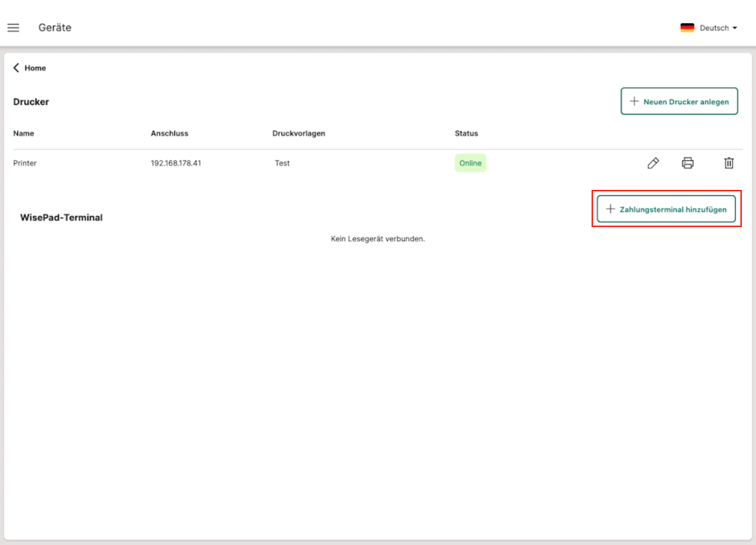The image size is (756, 545).
Task: Click the Neuen Drucker anlegen button
Action: click(679, 101)
